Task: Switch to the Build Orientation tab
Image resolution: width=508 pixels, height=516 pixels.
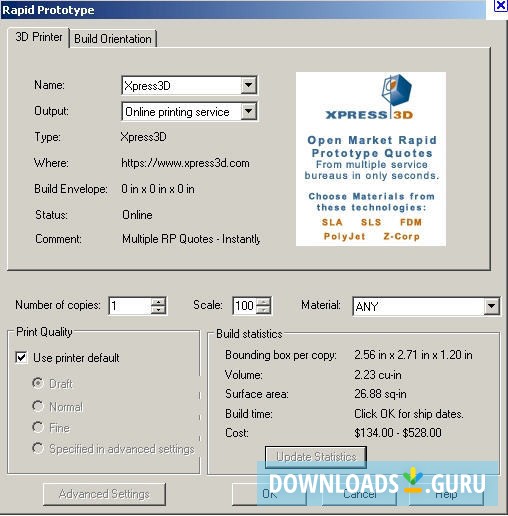Action: (x=113, y=39)
